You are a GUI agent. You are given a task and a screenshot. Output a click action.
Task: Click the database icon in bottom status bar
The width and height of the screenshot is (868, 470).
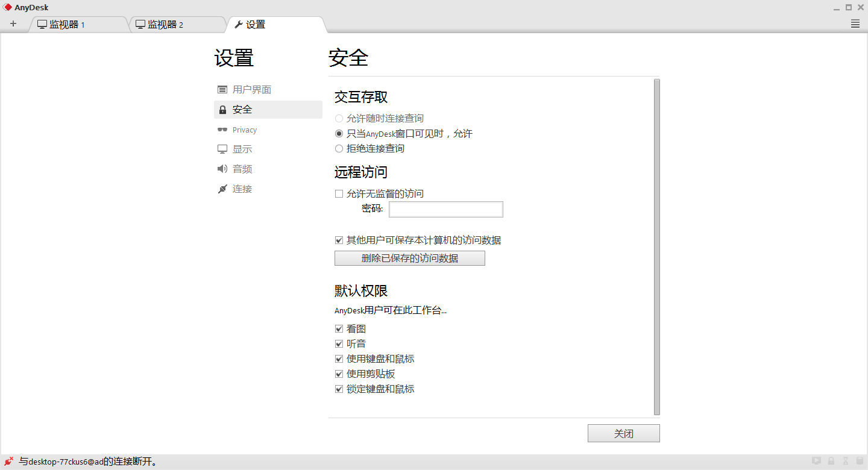(x=860, y=460)
